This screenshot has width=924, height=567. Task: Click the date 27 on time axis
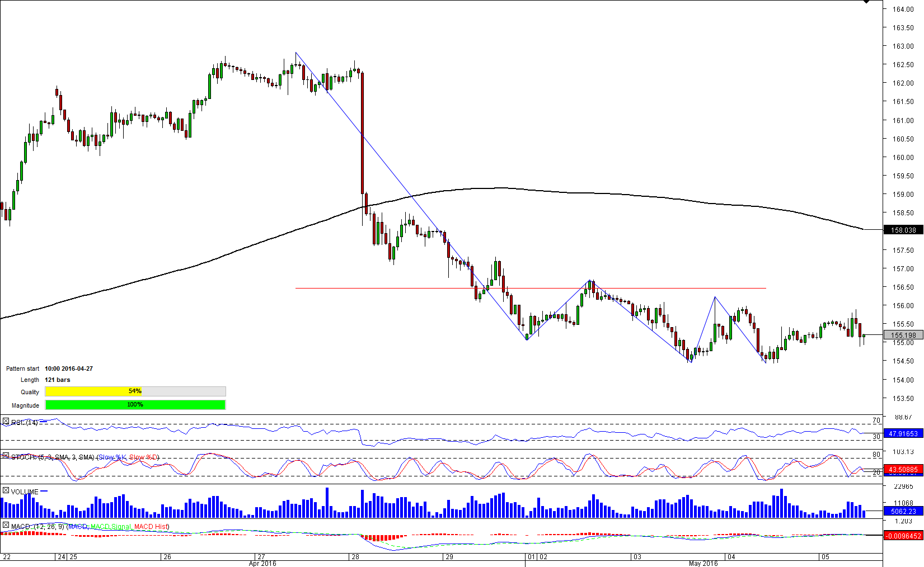(x=261, y=557)
